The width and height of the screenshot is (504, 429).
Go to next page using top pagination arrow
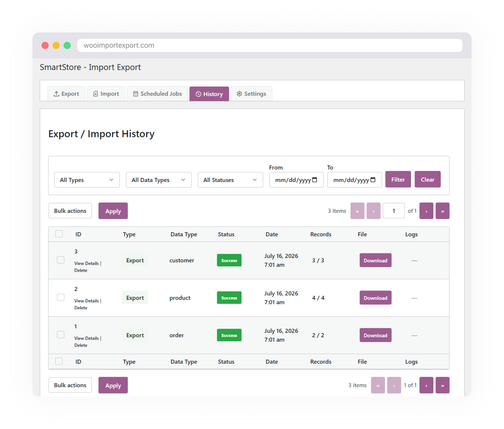(426, 211)
